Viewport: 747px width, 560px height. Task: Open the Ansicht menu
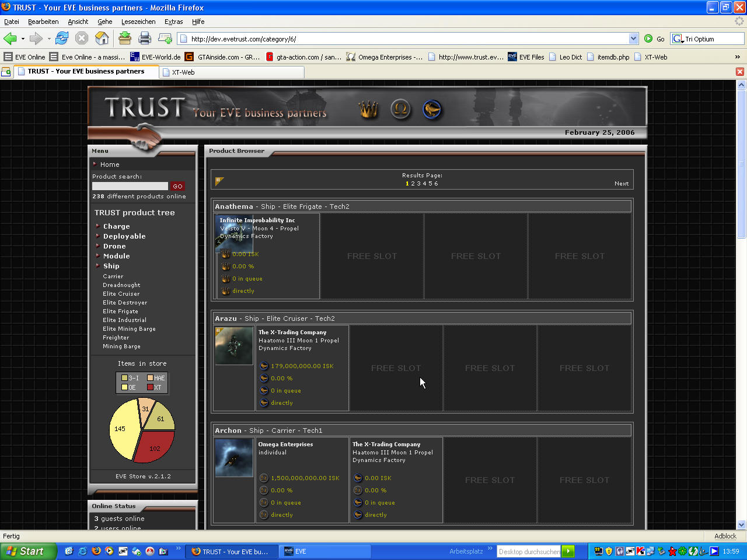78,22
